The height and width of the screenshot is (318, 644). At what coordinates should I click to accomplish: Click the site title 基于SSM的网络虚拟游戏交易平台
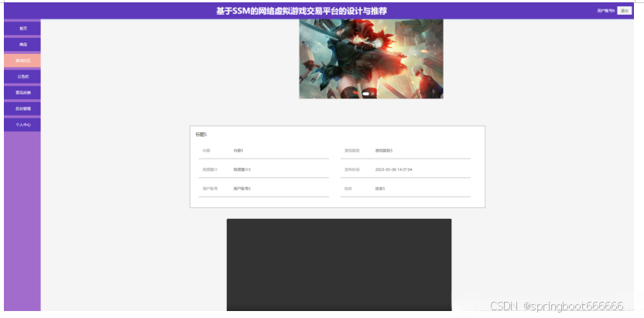pyautogui.click(x=301, y=11)
